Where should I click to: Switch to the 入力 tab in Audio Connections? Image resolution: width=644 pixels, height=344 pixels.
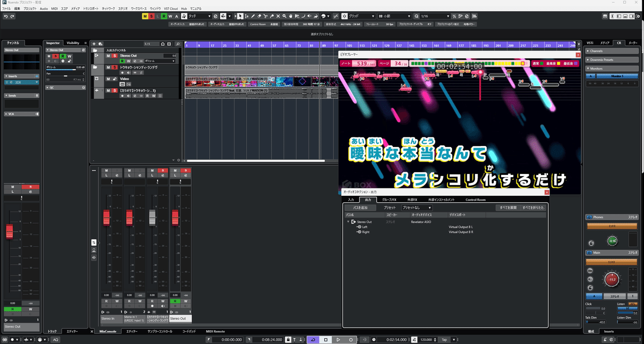351,200
